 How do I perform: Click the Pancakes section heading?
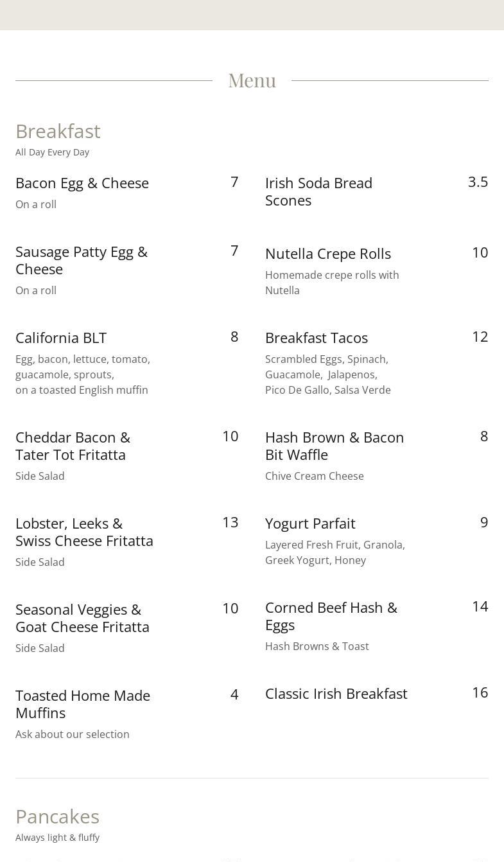click(57, 816)
